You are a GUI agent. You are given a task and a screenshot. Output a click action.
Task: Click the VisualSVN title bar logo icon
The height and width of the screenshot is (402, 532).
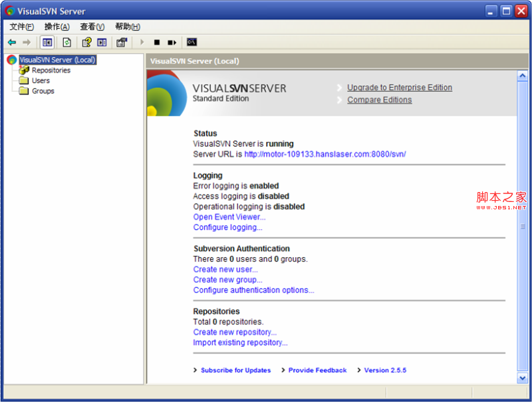tap(10, 11)
